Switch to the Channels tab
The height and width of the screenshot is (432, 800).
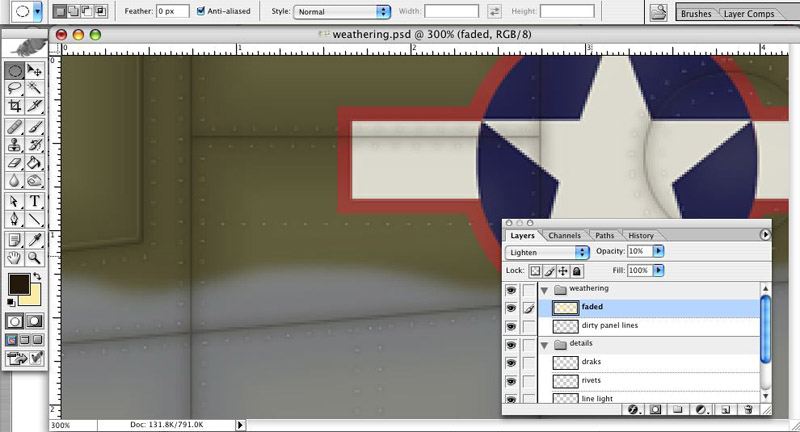pyautogui.click(x=564, y=236)
